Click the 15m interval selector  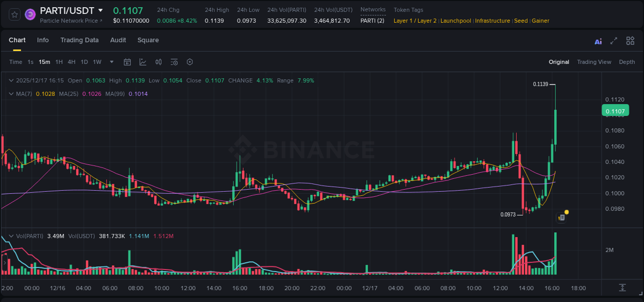(x=44, y=62)
